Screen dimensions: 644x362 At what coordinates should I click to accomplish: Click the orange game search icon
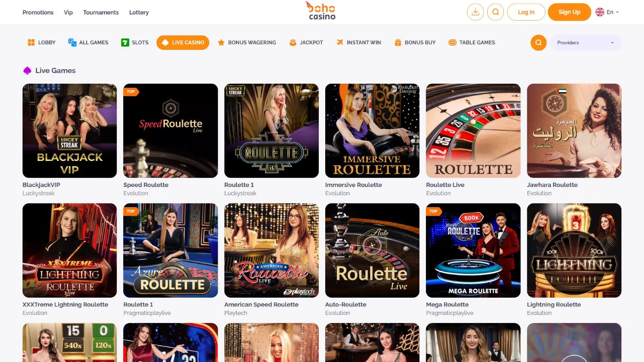pos(539,43)
